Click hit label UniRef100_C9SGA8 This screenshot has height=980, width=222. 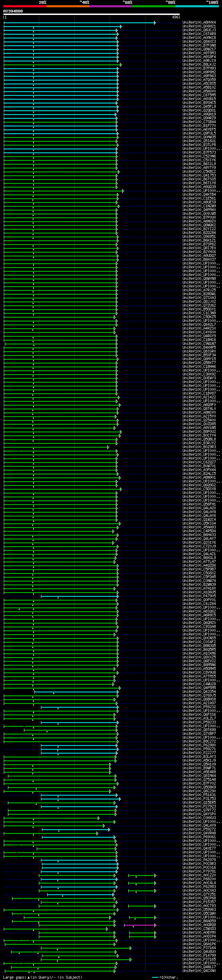tap(199, 626)
